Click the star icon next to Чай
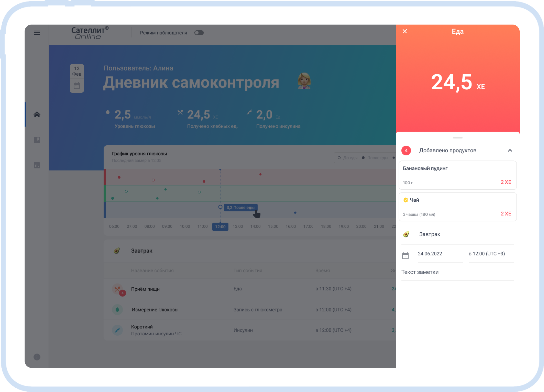544x392 pixels. tap(406, 200)
